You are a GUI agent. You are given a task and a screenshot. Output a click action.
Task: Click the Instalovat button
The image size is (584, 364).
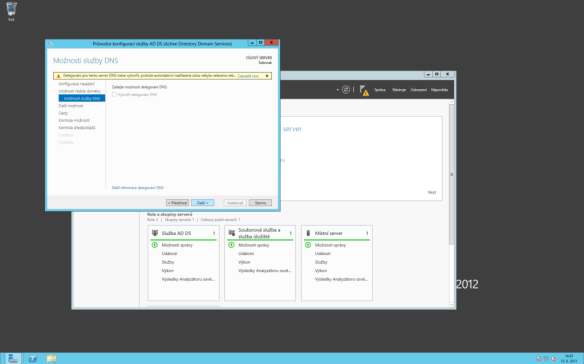tap(235, 203)
